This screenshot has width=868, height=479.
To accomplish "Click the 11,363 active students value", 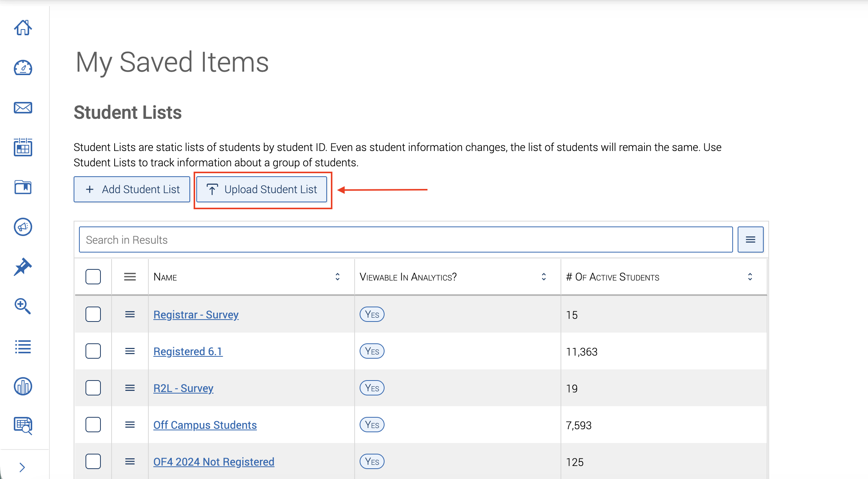I will coord(582,352).
